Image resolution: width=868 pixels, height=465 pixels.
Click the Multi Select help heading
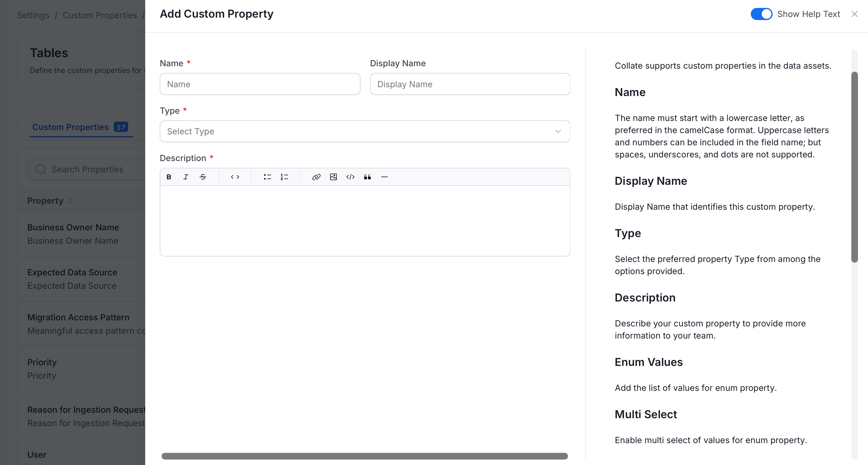pyautogui.click(x=646, y=415)
